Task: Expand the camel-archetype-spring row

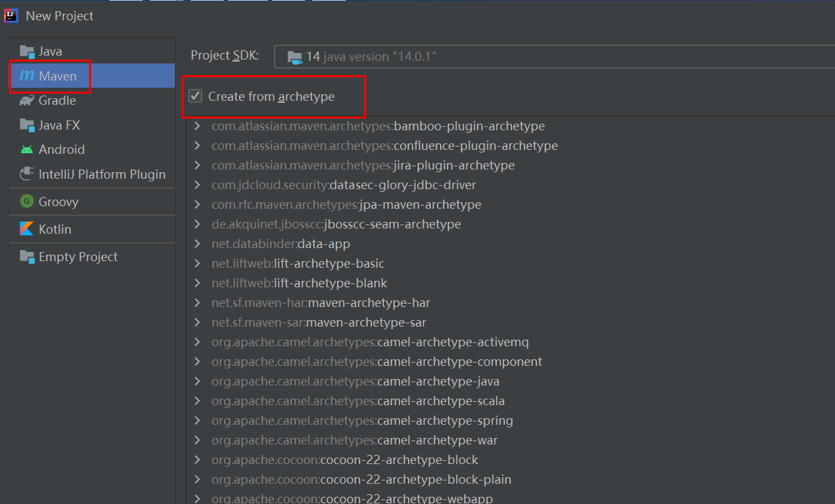Action: point(197,421)
